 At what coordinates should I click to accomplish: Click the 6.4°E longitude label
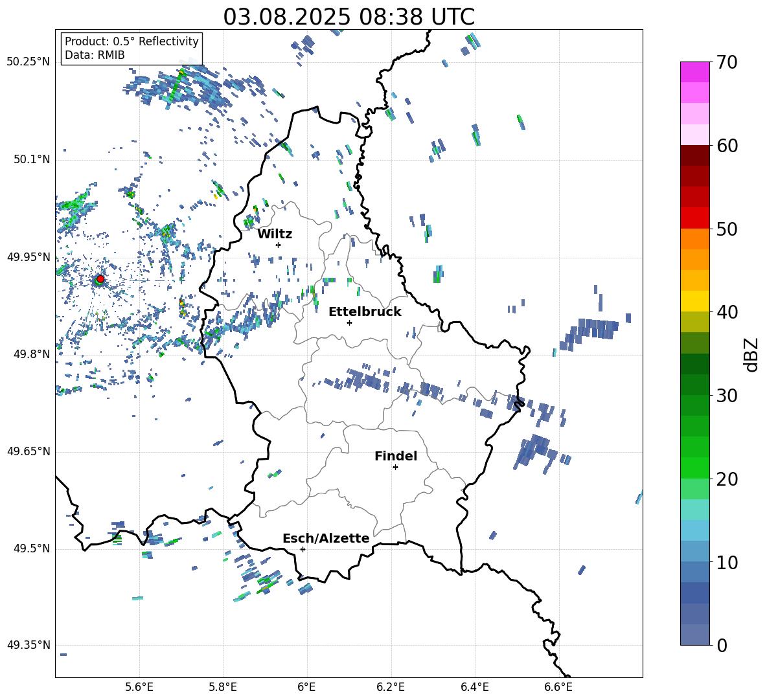(474, 687)
